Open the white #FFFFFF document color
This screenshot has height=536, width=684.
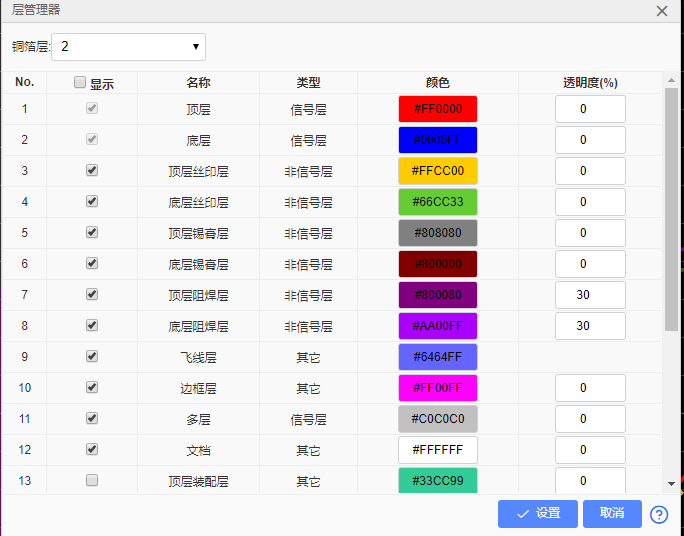(x=437, y=450)
